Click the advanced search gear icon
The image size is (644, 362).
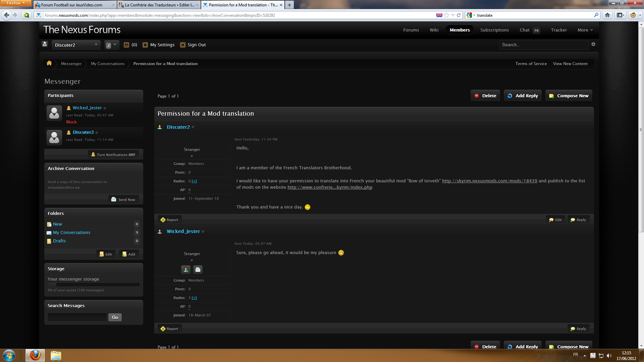tap(593, 45)
